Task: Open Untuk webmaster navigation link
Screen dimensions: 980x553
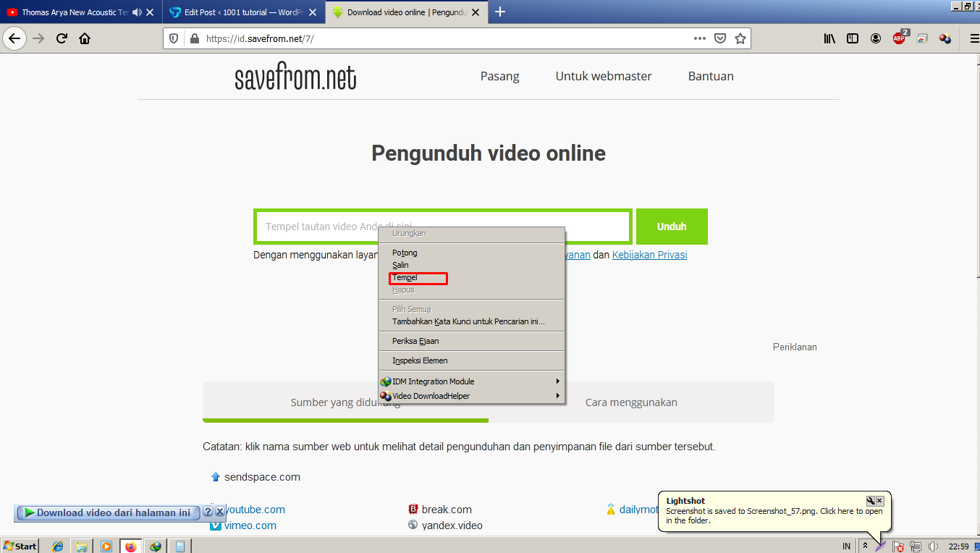Action: click(x=604, y=76)
